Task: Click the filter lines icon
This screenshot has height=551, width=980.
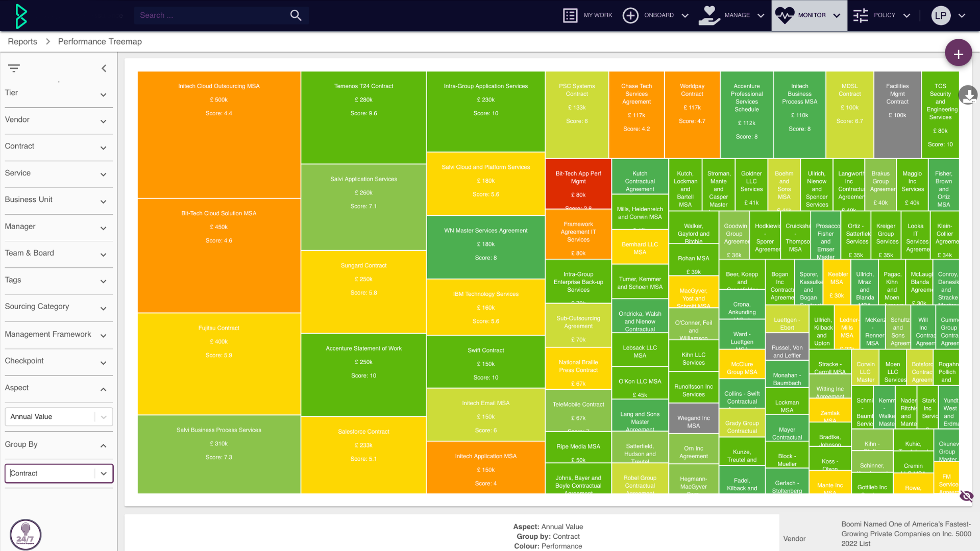Action: tap(14, 68)
